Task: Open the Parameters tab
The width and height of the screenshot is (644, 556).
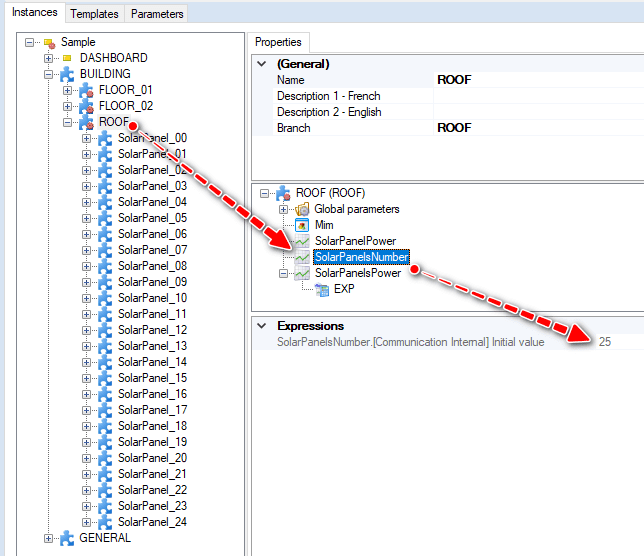Action: point(157,14)
